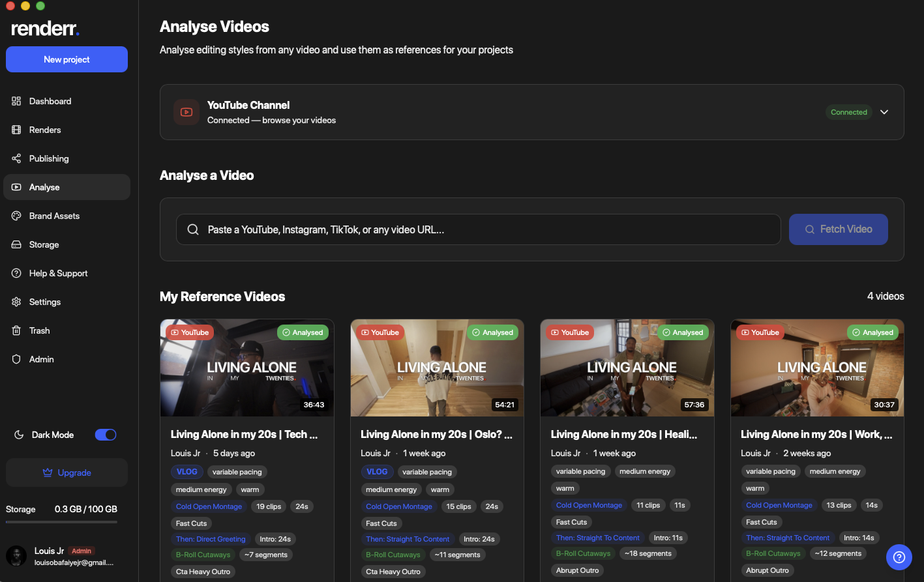Screen dimensions: 924x582
Task: Click the Trash bin icon
Action: pos(16,330)
